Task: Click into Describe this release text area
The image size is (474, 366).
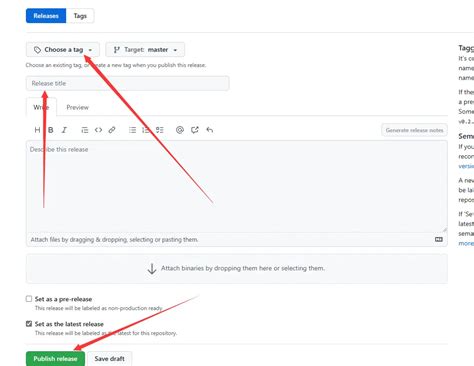Action: click(237, 187)
